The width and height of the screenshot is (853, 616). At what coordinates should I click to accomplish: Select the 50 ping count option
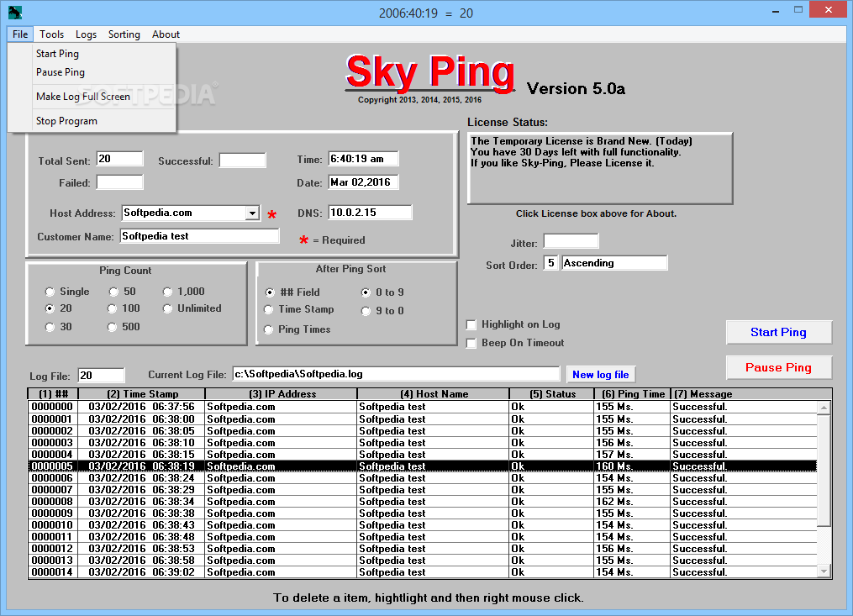coord(122,291)
